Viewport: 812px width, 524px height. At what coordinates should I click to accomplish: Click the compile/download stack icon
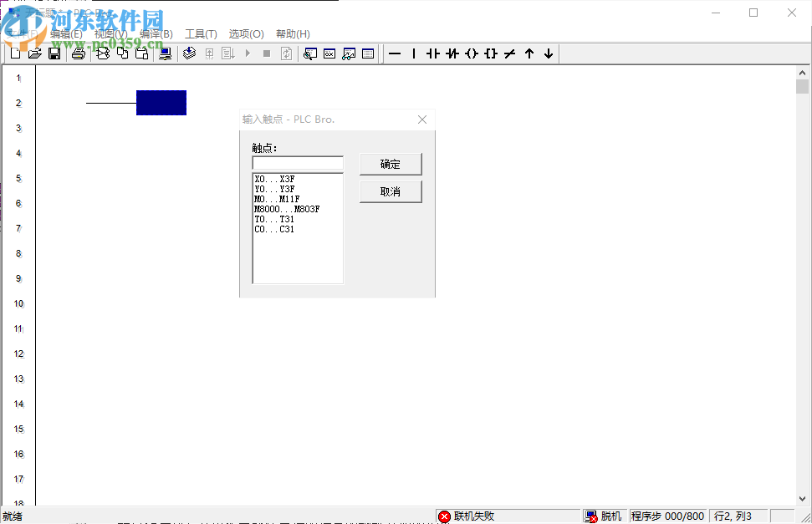[x=190, y=53]
